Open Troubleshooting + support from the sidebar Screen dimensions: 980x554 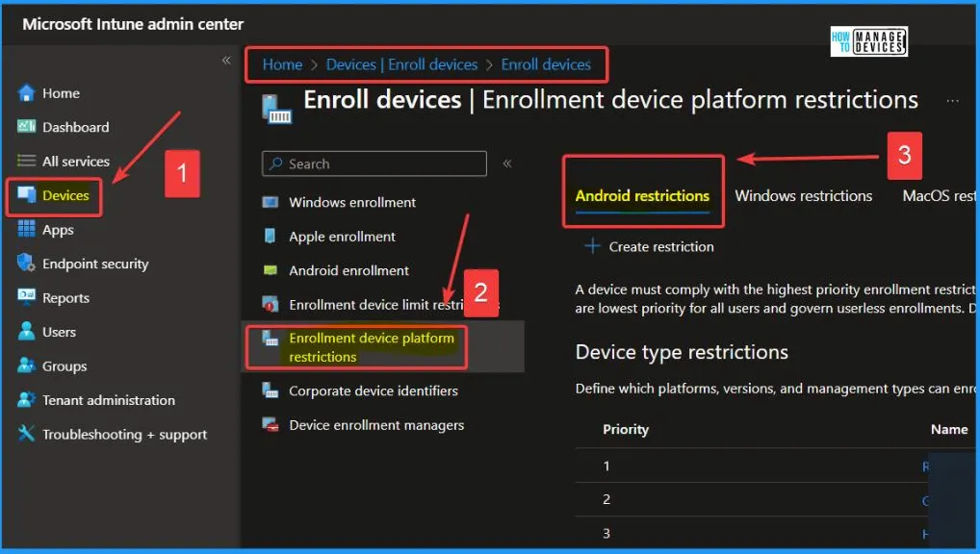[x=124, y=434]
